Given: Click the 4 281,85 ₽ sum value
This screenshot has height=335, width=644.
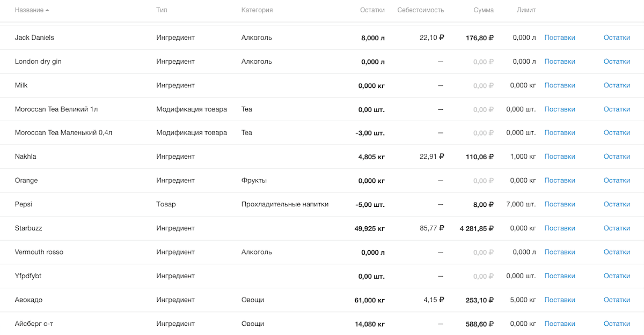Looking at the screenshot, I should coord(477,228).
